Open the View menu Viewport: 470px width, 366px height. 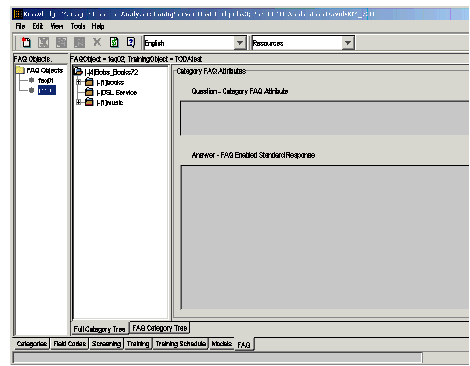click(57, 26)
